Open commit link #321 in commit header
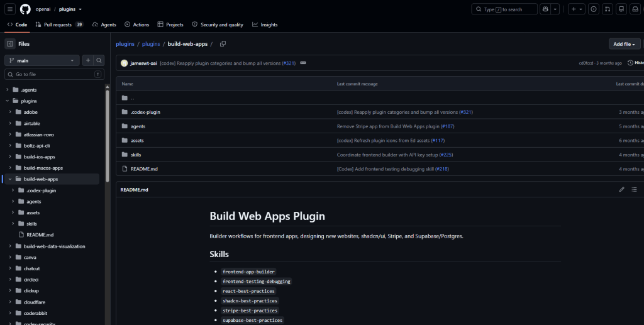This screenshot has width=644, height=325. pos(289,63)
